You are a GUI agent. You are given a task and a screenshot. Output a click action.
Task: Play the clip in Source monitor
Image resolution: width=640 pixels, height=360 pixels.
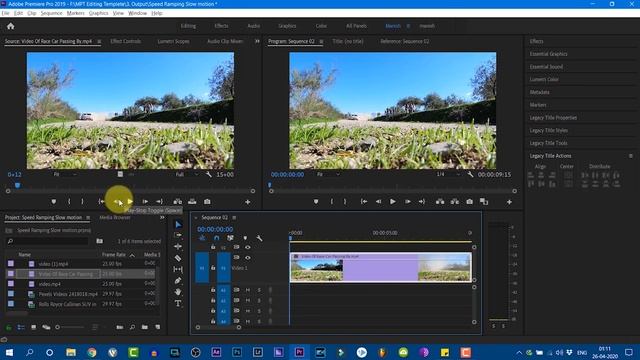click(x=130, y=202)
